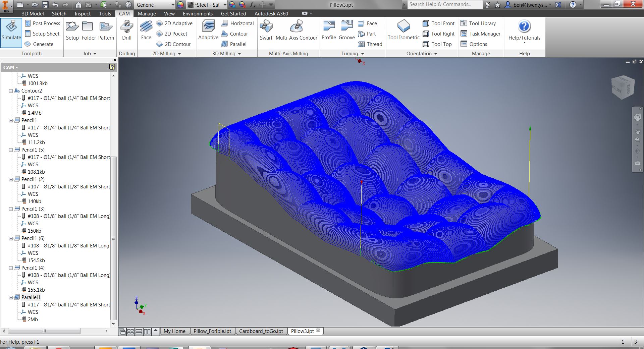The height and width of the screenshot is (349, 644).
Task: Select the #107 1/8" ball tool entry
Action: pyautogui.click(x=69, y=187)
